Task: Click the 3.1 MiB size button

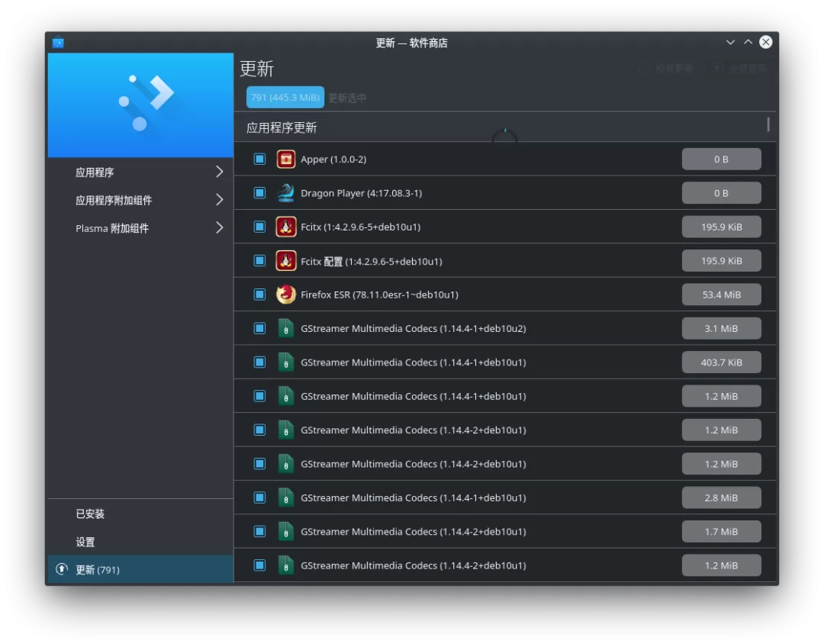Action: click(722, 328)
